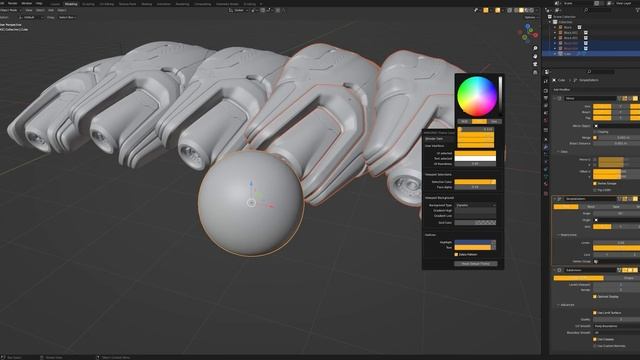This screenshot has height=360, width=640.
Task: Toggle the Merge checkbox in the Mirror modifier
Action: [596, 138]
